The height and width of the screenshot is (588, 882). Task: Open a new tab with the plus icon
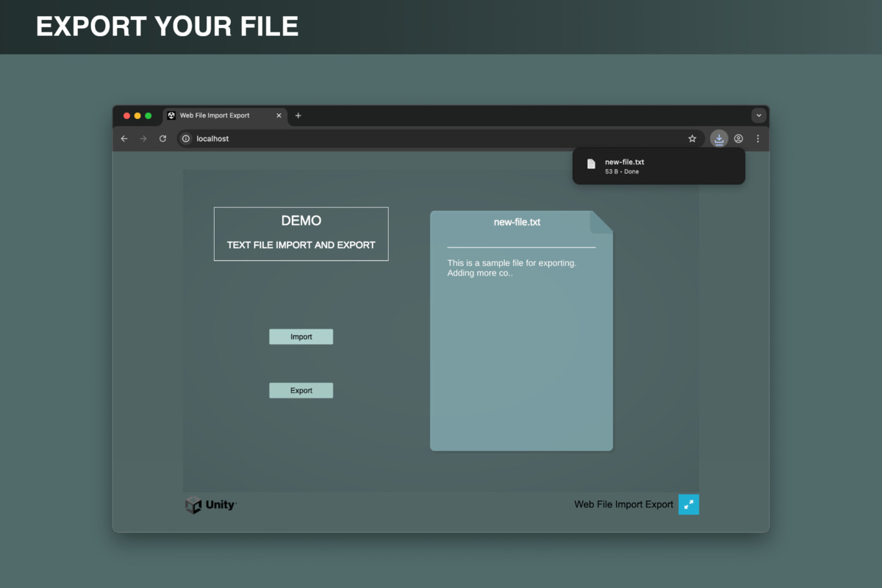pos(298,115)
